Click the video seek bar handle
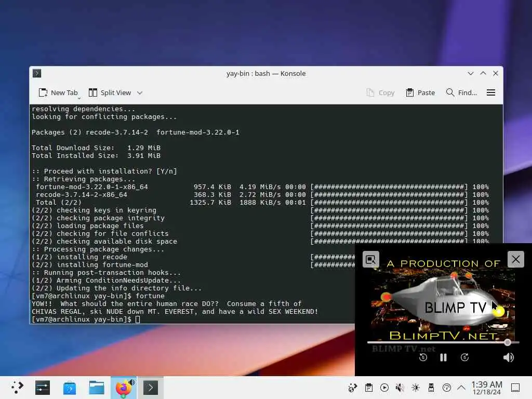The image size is (532, 399). click(x=507, y=342)
